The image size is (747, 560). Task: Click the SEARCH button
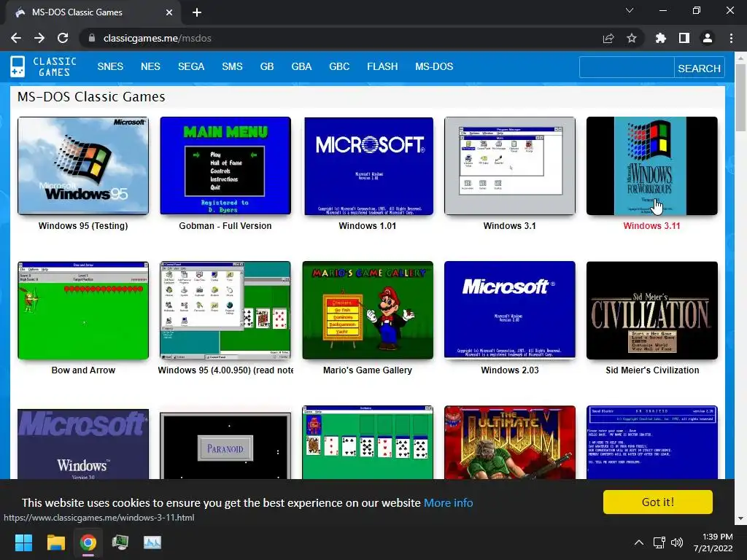tap(699, 68)
